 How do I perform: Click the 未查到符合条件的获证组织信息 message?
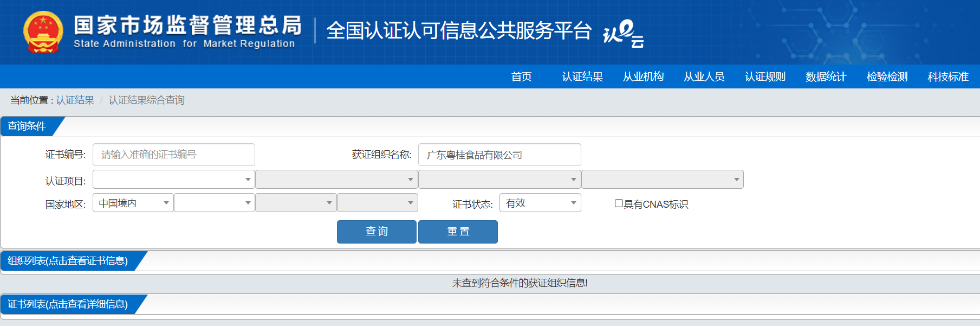520,283
